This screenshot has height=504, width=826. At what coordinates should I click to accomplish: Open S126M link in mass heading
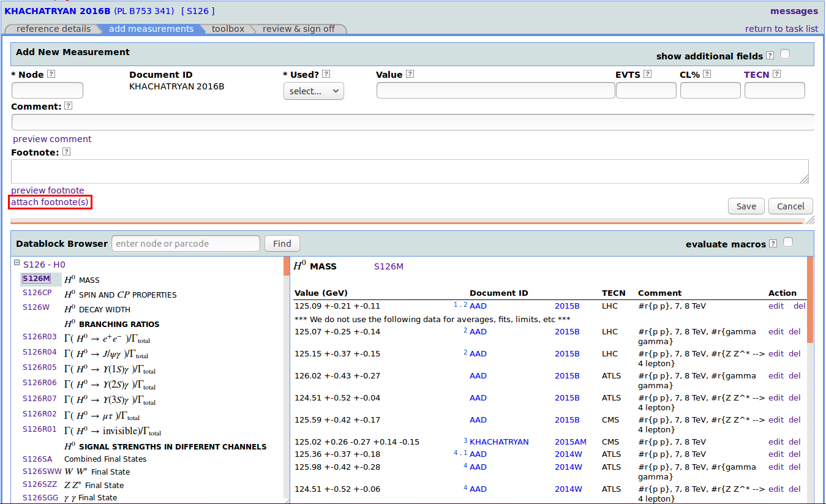389,266
